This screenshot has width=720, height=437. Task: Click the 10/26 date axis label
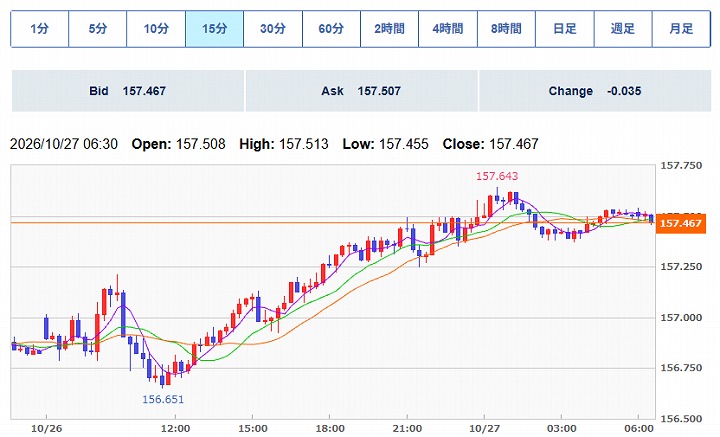pyautogui.click(x=46, y=429)
